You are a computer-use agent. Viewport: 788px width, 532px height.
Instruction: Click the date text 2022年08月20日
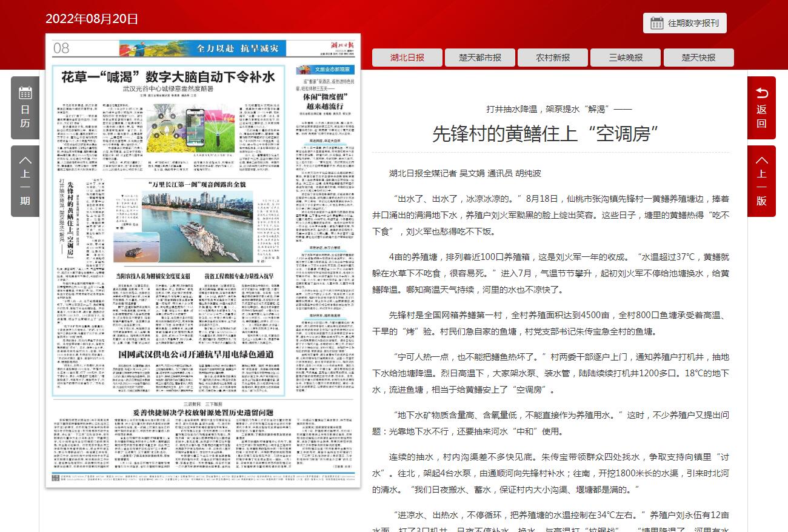[92, 19]
